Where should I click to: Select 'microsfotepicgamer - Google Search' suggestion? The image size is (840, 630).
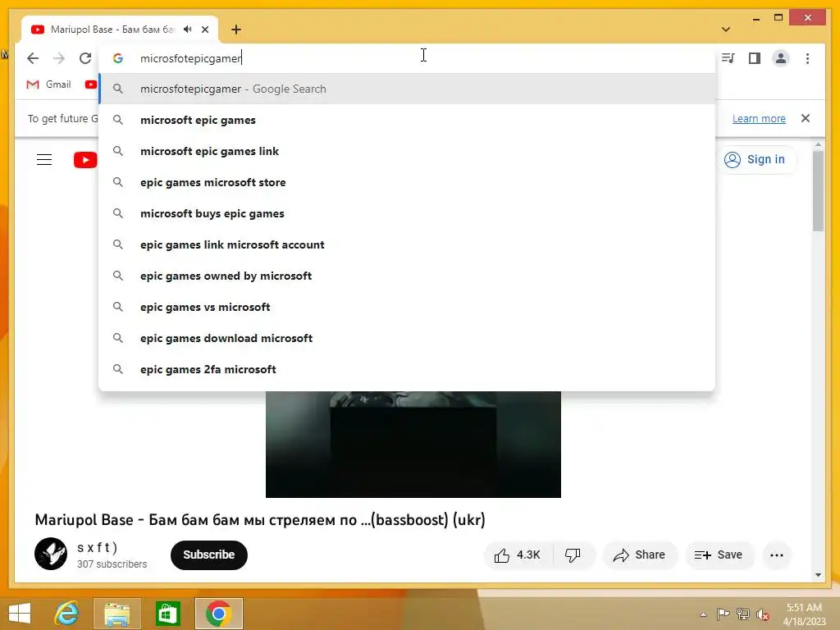click(407, 89)
